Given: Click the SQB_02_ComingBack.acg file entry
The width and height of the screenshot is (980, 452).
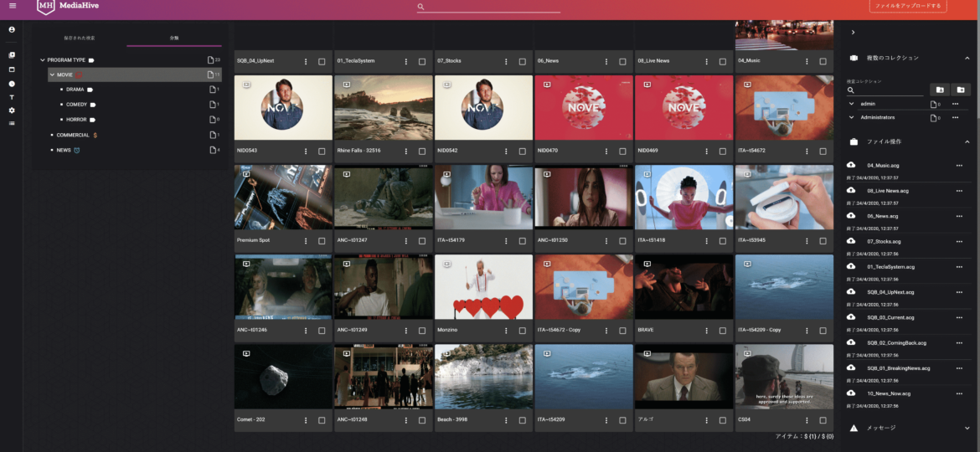Looking at the screenshot, I should coord(897,342).
